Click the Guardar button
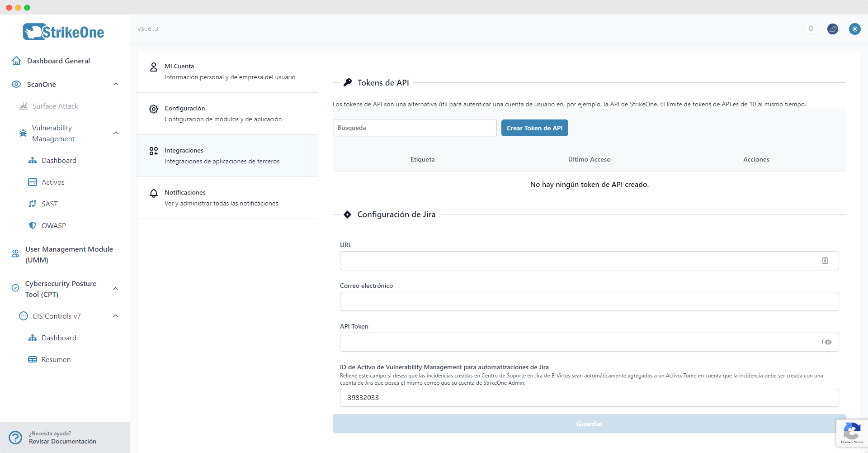The width and height of the screenshot is (868, 453). point(589,424)
